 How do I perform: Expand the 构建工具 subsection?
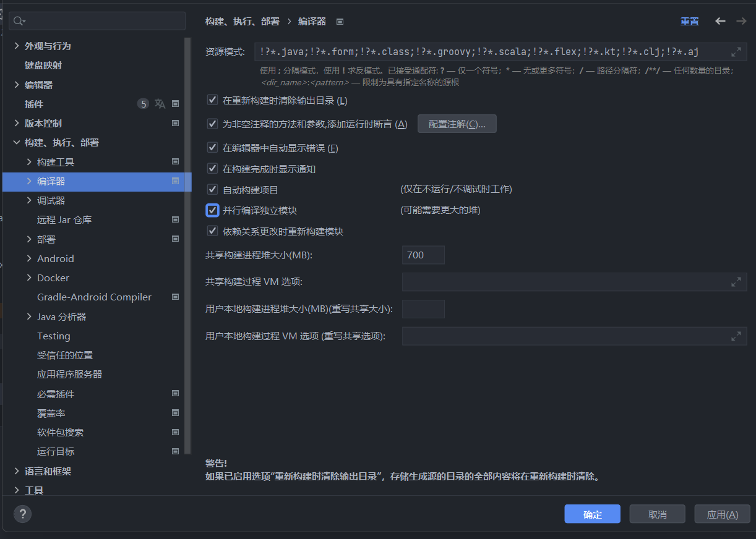[x=29, y=162]
